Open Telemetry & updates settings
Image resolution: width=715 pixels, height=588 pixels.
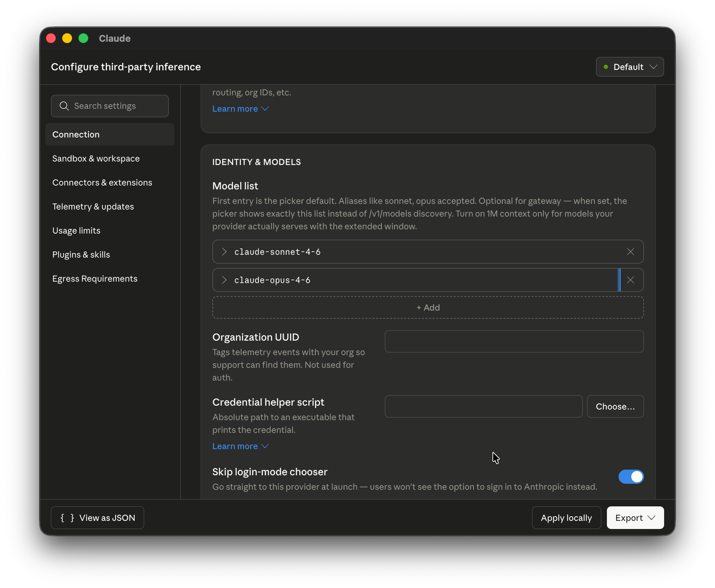[x=110, y=206]
